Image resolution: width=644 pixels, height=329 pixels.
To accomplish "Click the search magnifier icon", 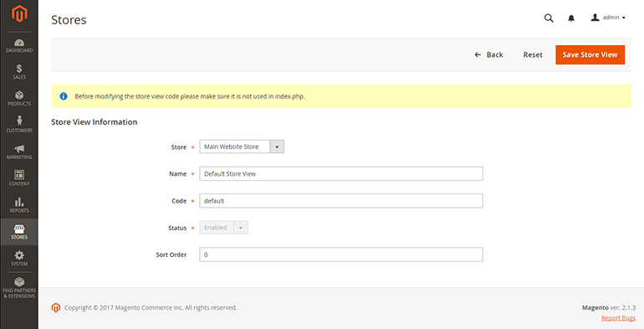I will click(549, 18).
